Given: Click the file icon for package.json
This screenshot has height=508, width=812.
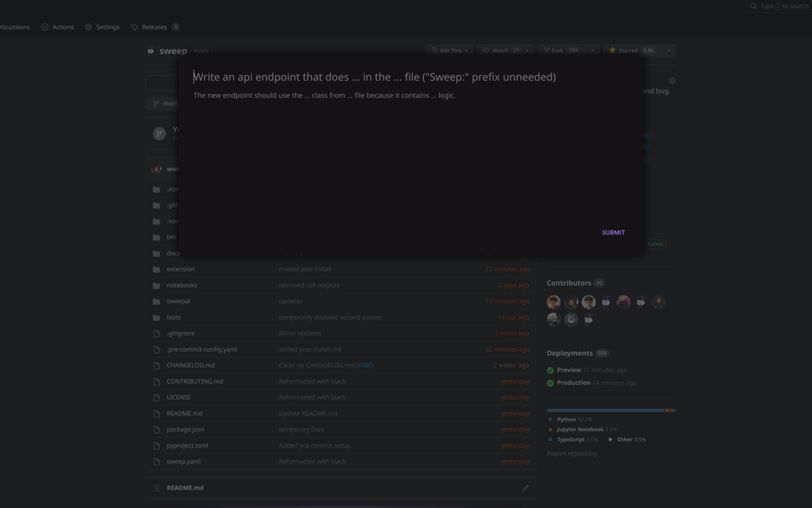Looking at the screenshot, I should [x=157, y=429].
